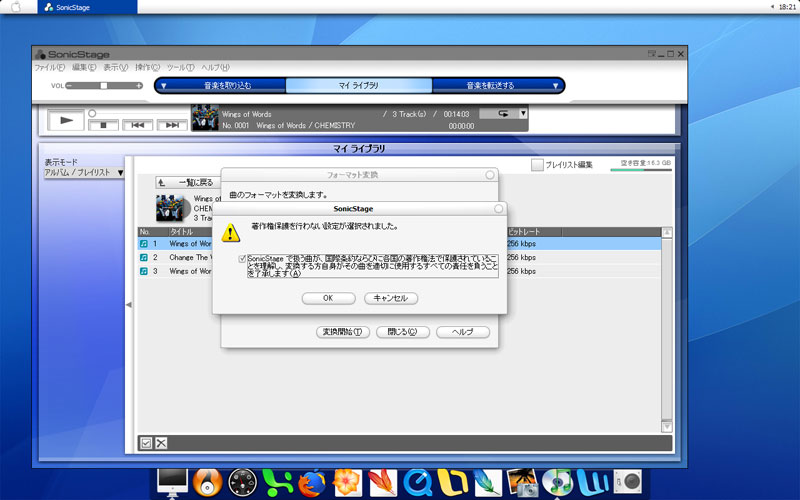Image resolution: width=800 pixels, height=500 pixels.
Task: Click the volume minus end
Action: coord(69,86)
